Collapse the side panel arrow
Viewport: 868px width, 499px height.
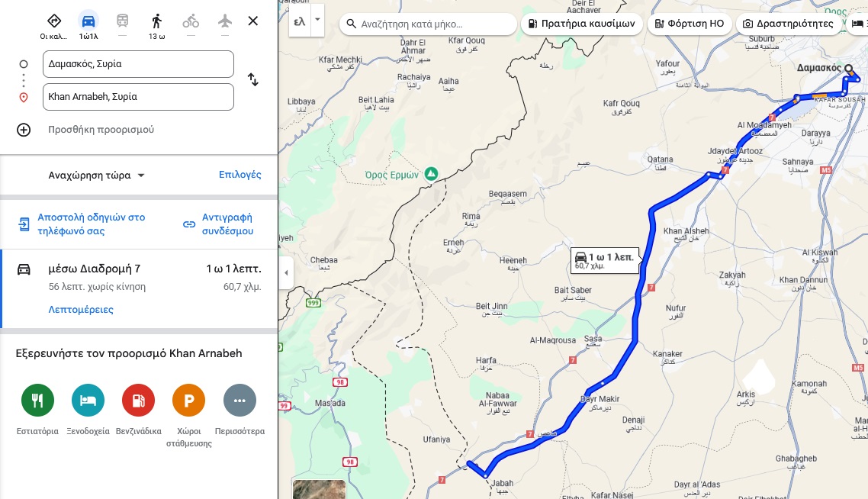286,272
